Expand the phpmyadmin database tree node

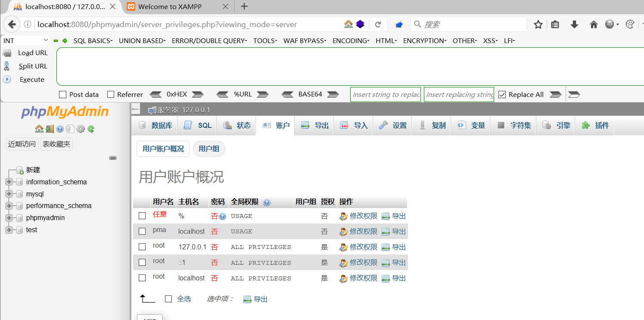click(9, 217)
